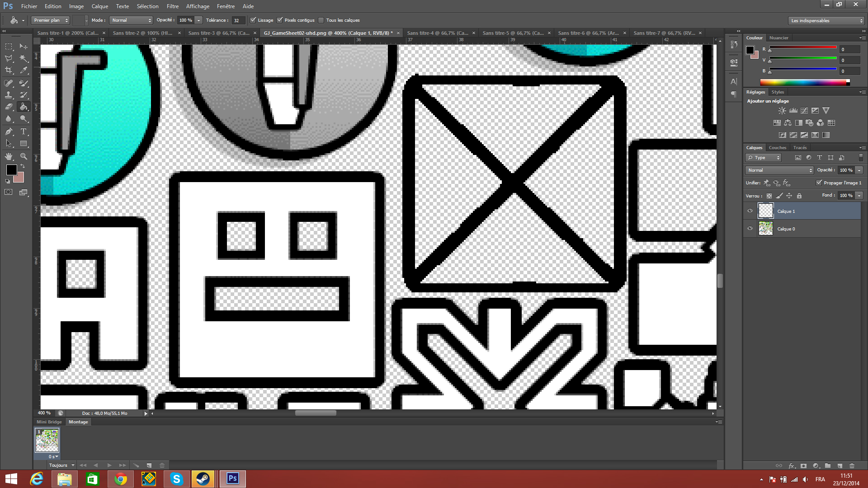The image size is (868, 488).
Task: Select the Magic Wand tool
Action: [24, 58]
